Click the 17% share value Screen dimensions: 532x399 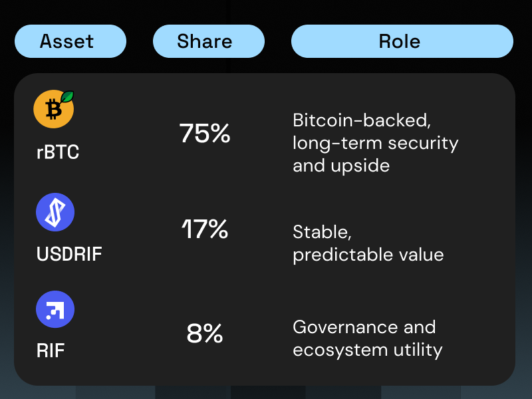pos(205,229)
